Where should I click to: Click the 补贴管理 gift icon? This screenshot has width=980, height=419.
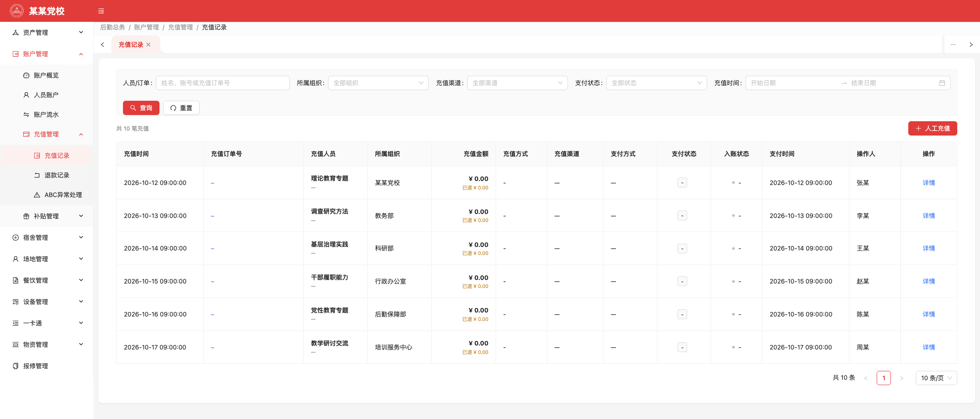(26, 216)
